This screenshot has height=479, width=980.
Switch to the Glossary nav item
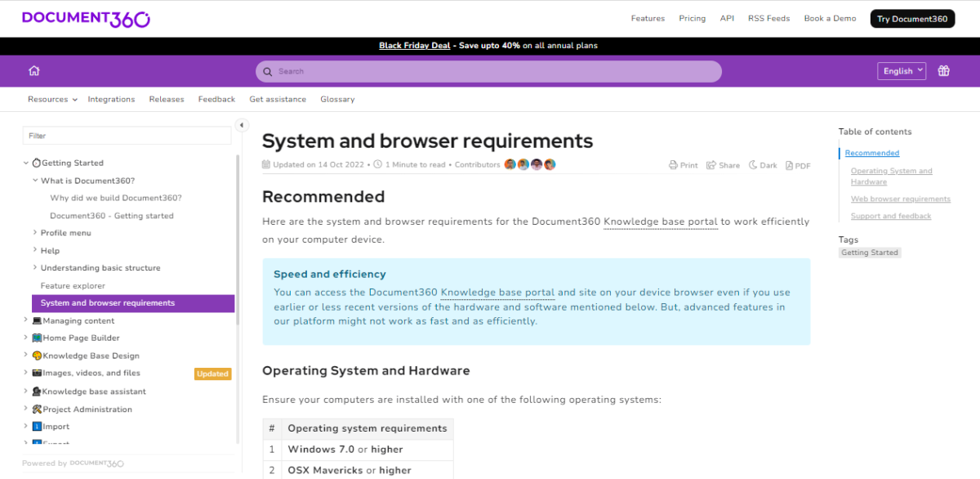tap(337, 99)
